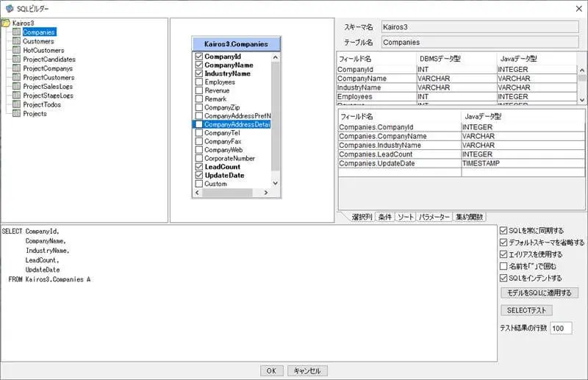
Task: Click the スキーマ名 field
Action: (x=480, y=27)
